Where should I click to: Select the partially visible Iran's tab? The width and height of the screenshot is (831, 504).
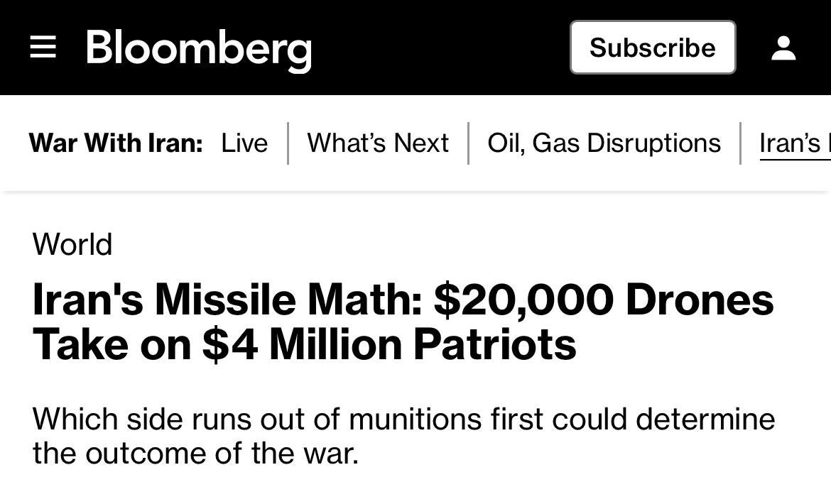pyautogui.click(x=792, y=143)
